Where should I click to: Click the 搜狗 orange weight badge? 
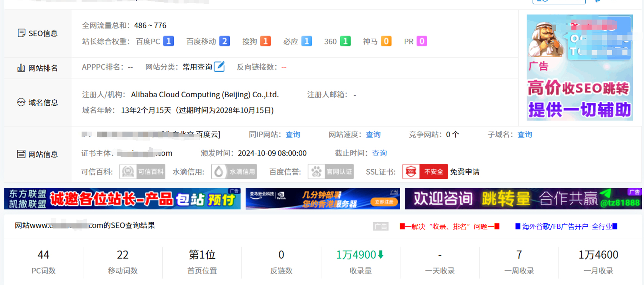point(265,41)
